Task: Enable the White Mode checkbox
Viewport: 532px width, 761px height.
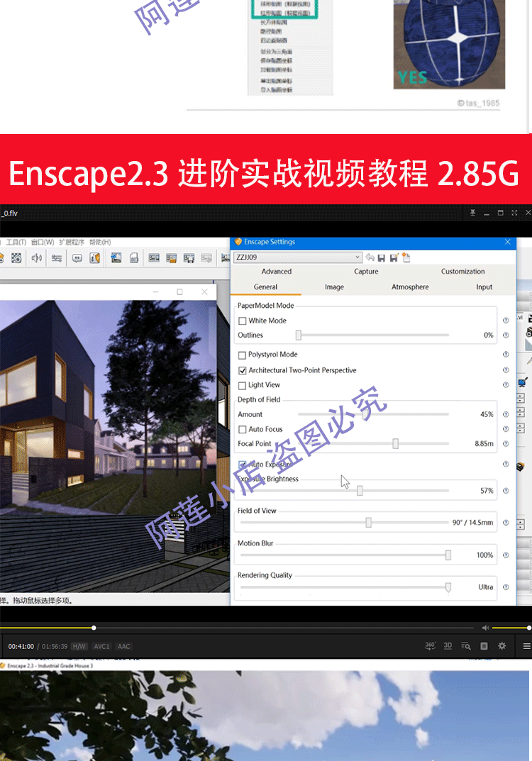Action: (242, 321)
